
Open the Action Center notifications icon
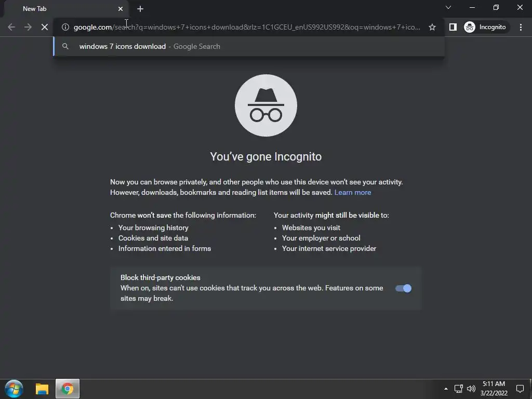[520, 389]
